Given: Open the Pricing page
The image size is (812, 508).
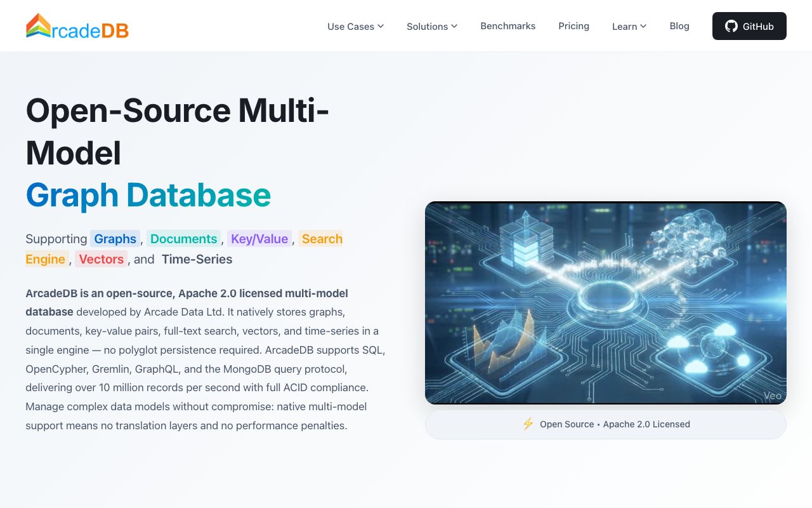Looking at the screenshot, I should pyautogui.click(x=574, y=26).
